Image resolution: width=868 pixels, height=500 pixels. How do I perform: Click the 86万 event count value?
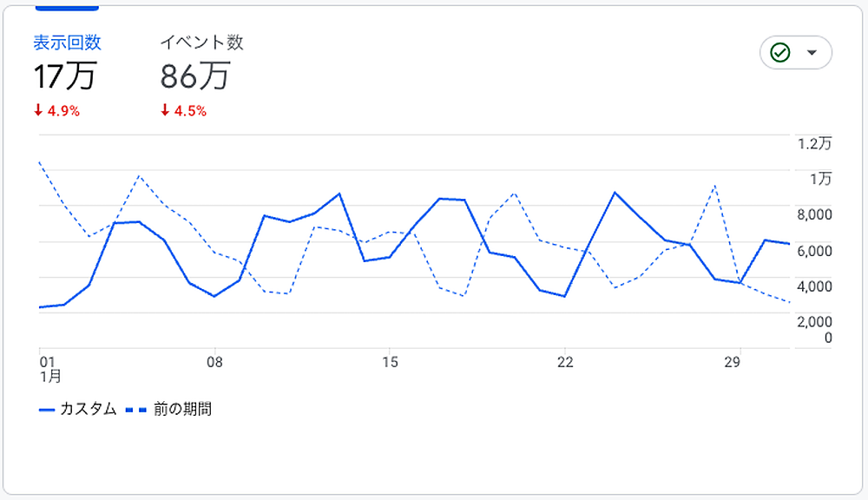194,76
